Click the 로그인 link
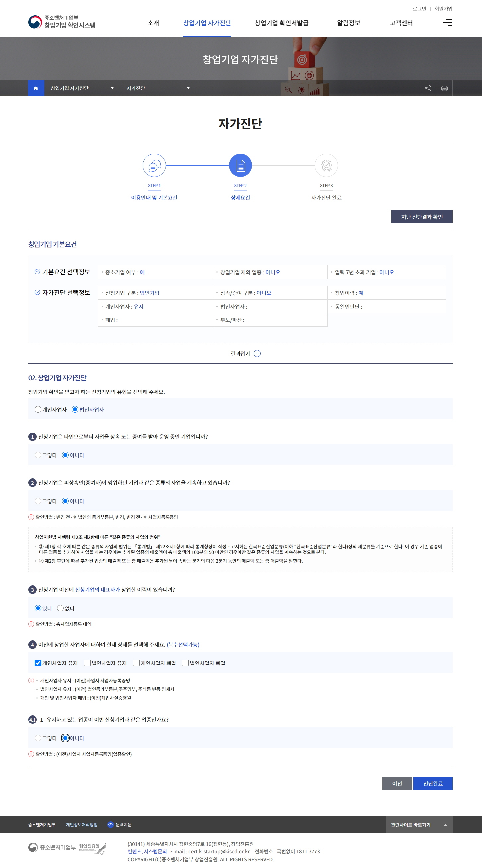The image size is (482, 868). (x=419, y=8)
